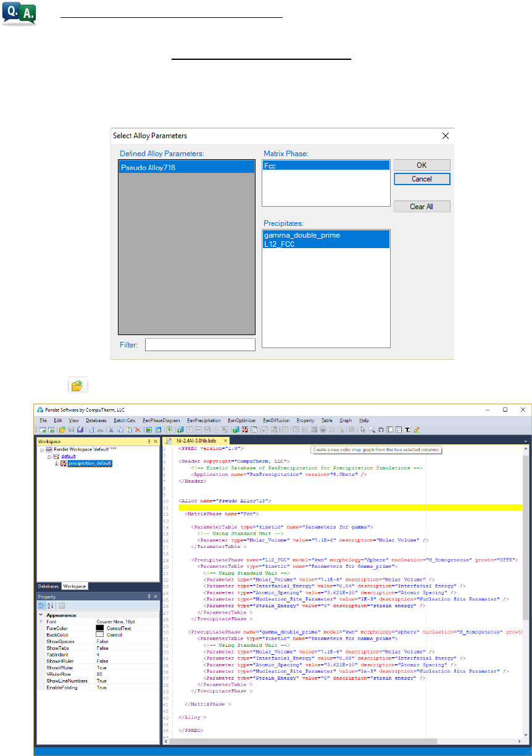Close the Workspace panel
The width and height of the screenshot is (532, 756).
click(x=156, y=441)
